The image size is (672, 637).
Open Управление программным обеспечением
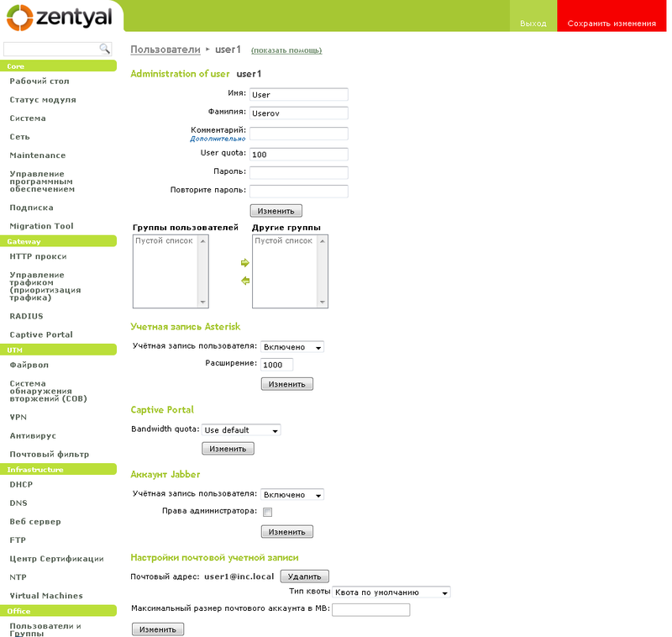tap(42, 182)
